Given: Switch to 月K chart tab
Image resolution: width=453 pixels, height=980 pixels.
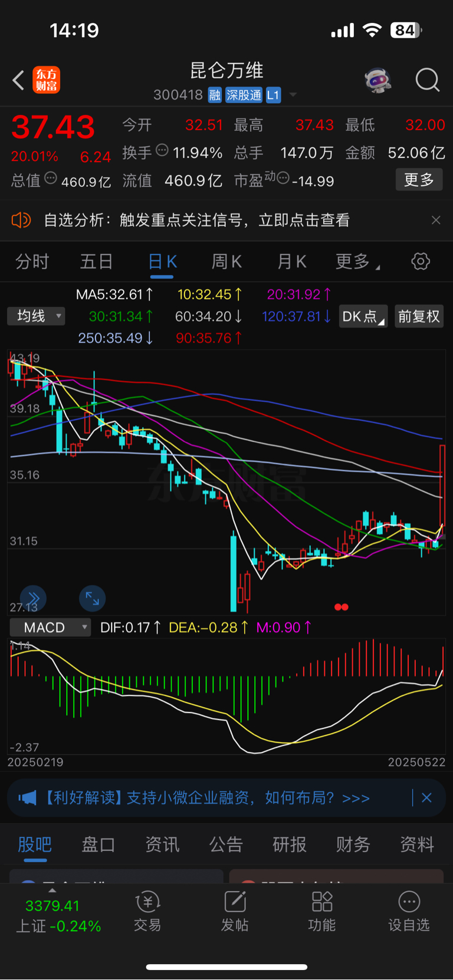Looking at the screenshot, I should click(x=292, y=262).
